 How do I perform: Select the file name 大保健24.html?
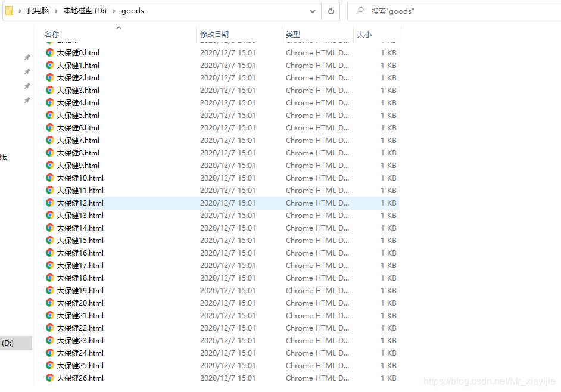tap(80, 353)
